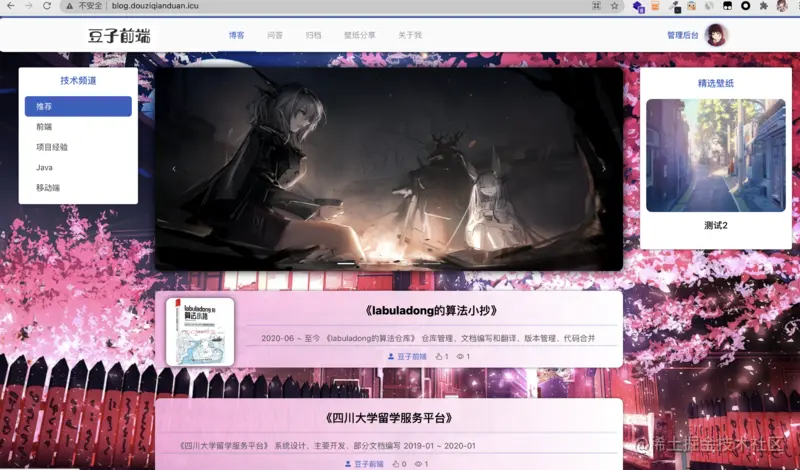800x470 pixels.
Task: Open the 关于我 nav tab
Action: click(410, 35)
